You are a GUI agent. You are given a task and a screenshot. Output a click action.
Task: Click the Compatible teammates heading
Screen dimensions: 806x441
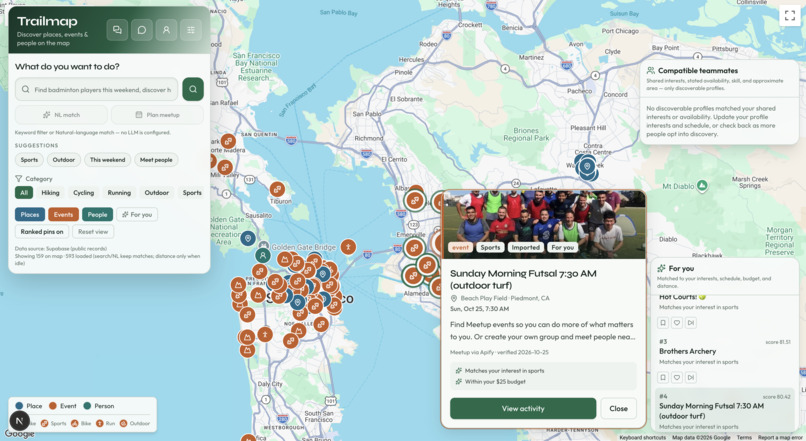coord(698,70)
